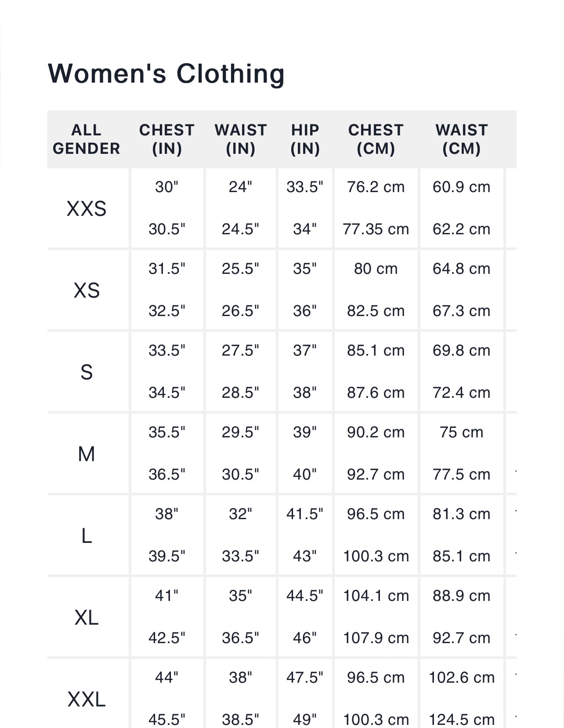This screenshot has height=728, width=564.
Task: Click the 75 cm waist value
Action: click(x=461, y=432)
